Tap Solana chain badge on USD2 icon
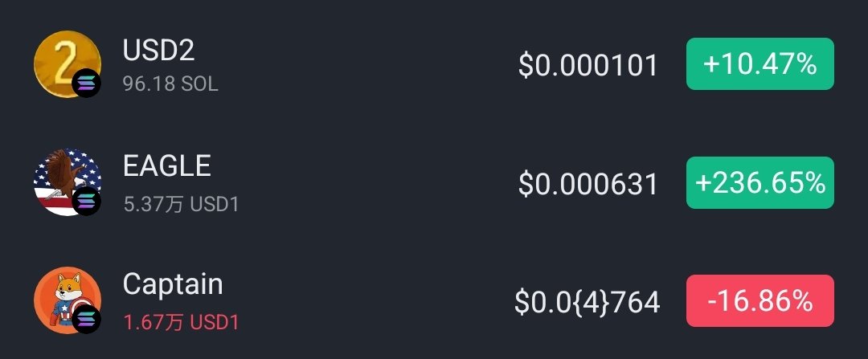Screen dimensions: 868x359 coord(86,84)
